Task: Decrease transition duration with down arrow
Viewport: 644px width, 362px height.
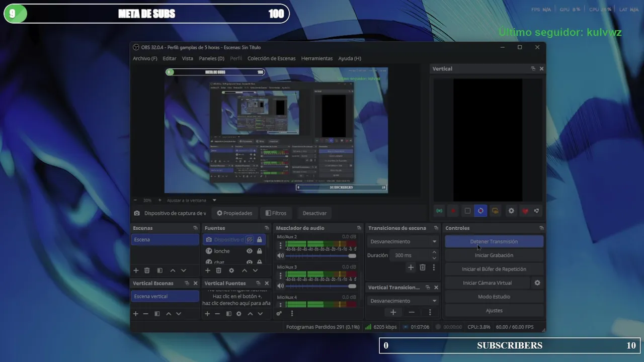Action: pyautogui.click(x=434, y=258)
